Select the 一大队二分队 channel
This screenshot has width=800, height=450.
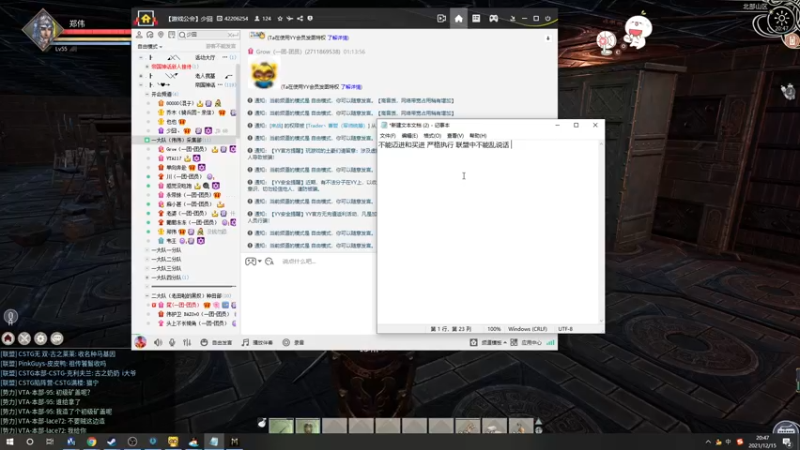[x=166, y=259]
